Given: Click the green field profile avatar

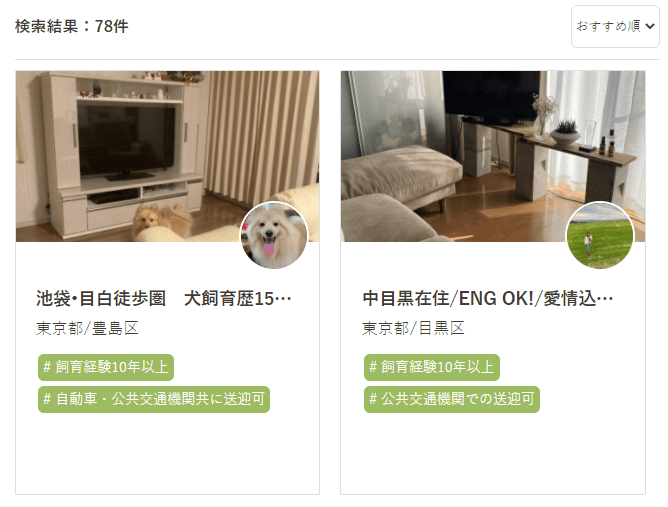Looking at the screenshot, I should click(599, 235).
